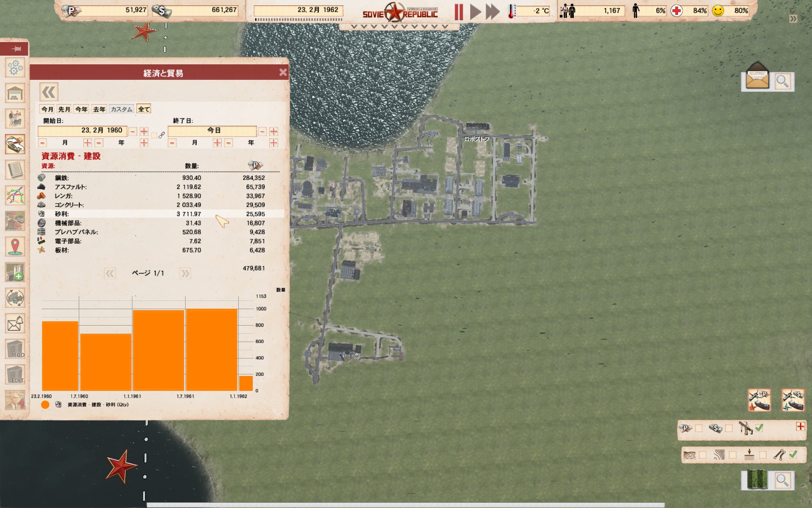812x508 pixels.
Task: Uncheck the connections wrench checkbox
Action: [793, 454]
